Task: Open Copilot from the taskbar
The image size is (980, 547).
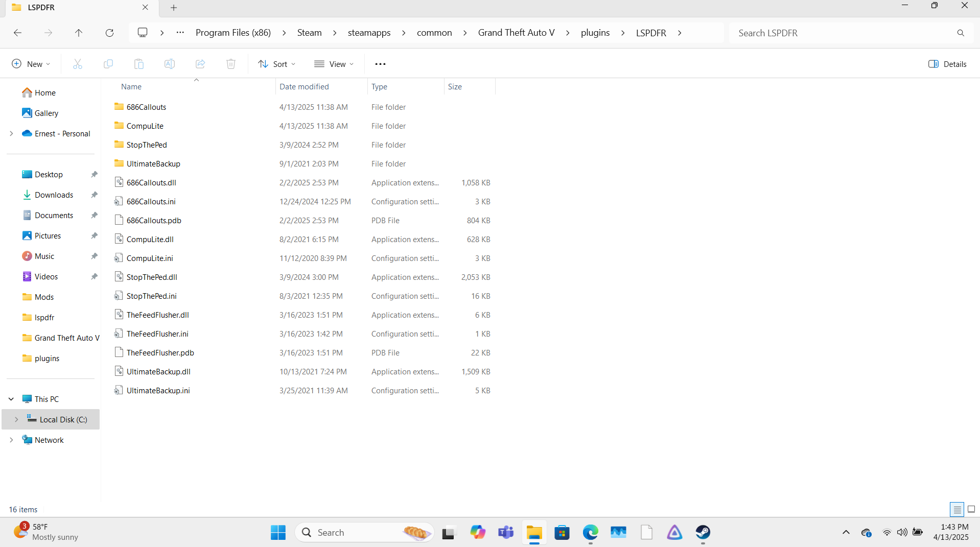Action: tap(478, 532)
